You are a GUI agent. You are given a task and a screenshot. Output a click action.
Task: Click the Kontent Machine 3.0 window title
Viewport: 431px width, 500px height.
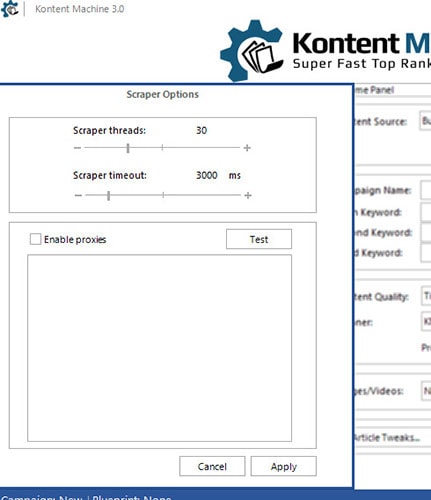80,9
